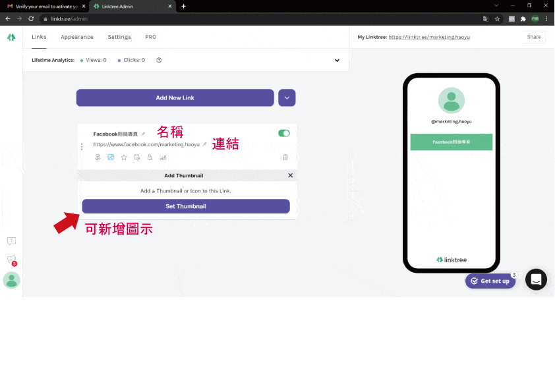Open the chat support bubble
Screen dimensions: 555x392
click(536, 279)
